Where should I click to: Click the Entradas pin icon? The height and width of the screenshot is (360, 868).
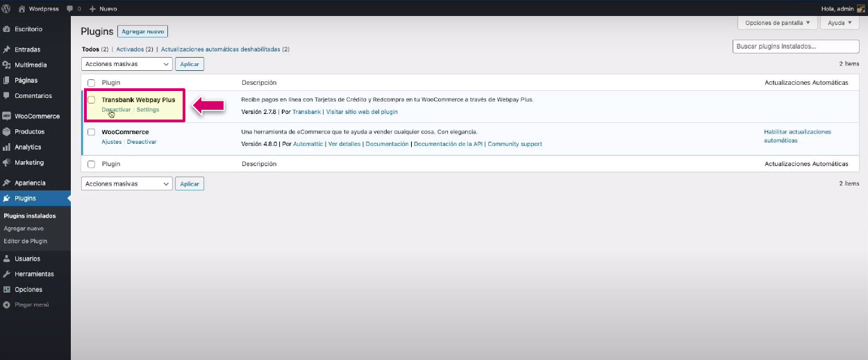click(x=6, y=49)
